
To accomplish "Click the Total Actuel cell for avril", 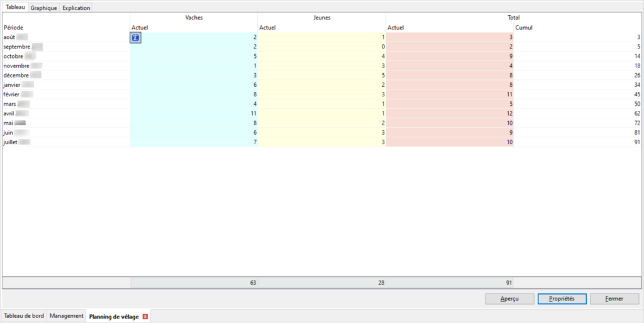I will point(450,115).
